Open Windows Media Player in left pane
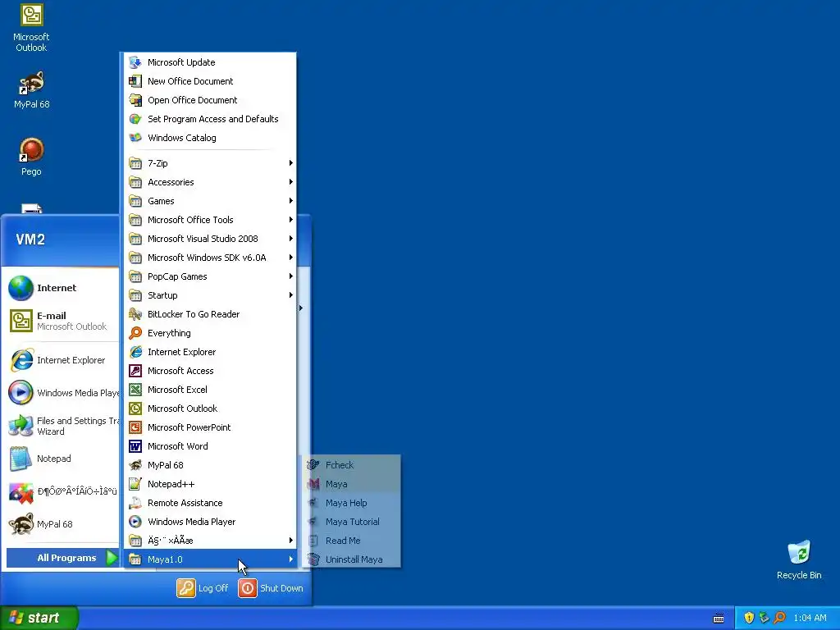Screen dimensions: 840x630 tap(62, 393)
